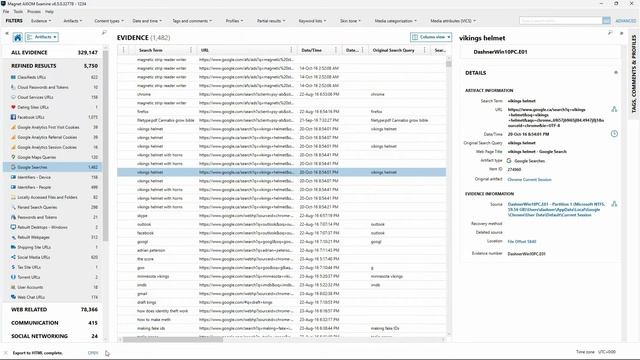The width and height of the screenshot is (640, 360).
Task: Open the DashnerWin10PC.E01 source path link
Action: (x=556, y=209)
